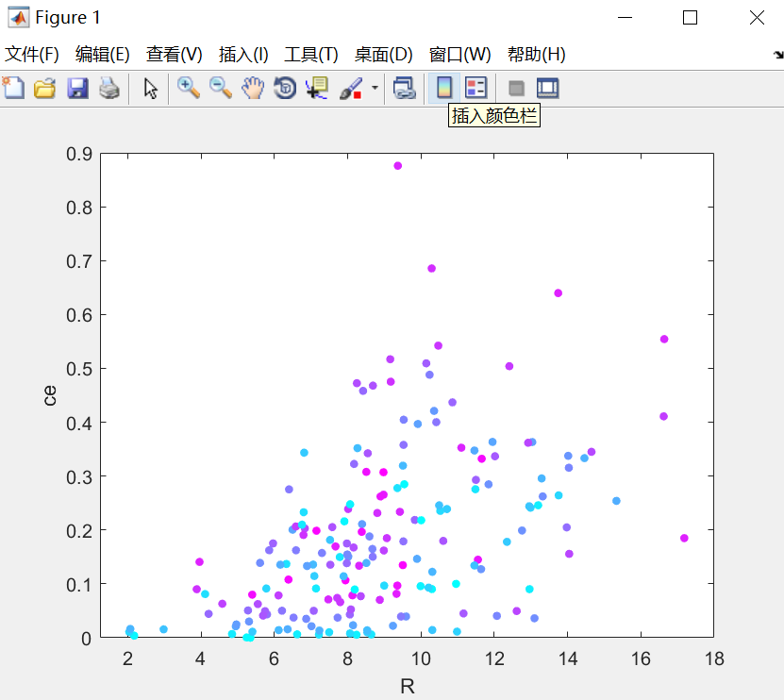Click the Show Plot Tools icon

point(547,88)
